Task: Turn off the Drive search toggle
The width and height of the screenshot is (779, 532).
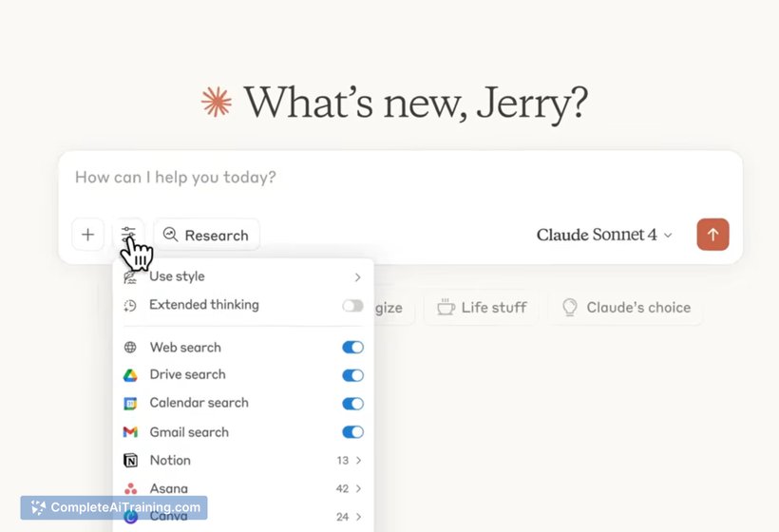Action: point(352,375)
